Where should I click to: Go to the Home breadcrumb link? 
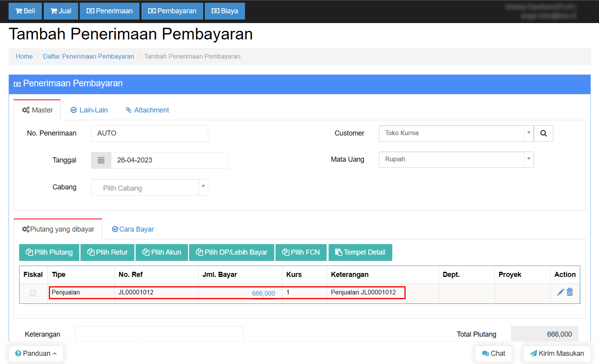24,56
